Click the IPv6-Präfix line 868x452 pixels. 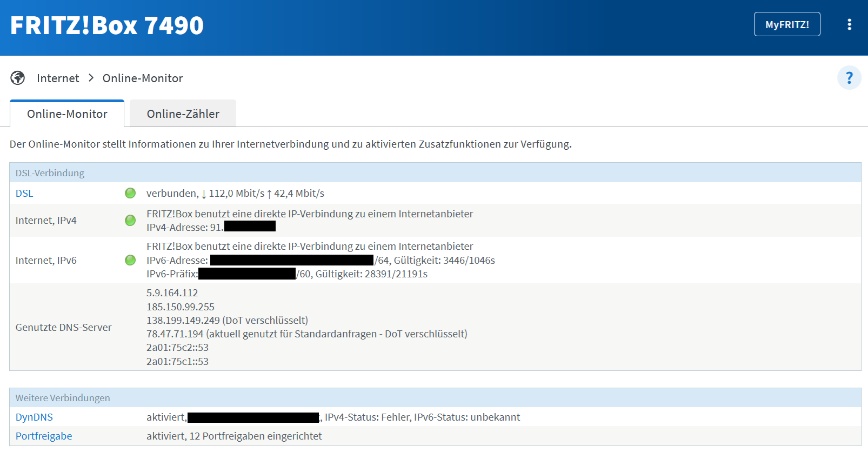[x=287, y=274]
